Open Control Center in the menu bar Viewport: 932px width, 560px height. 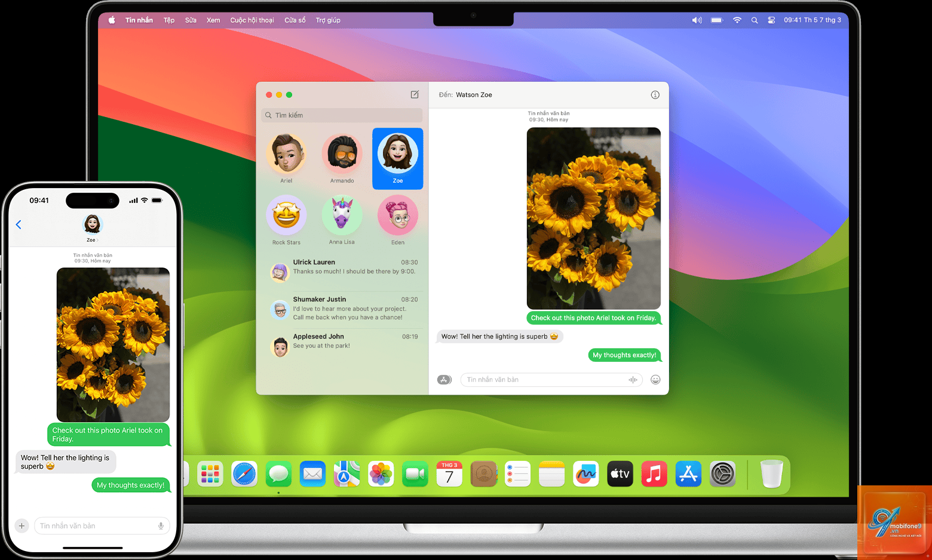[x=771, y=20]
